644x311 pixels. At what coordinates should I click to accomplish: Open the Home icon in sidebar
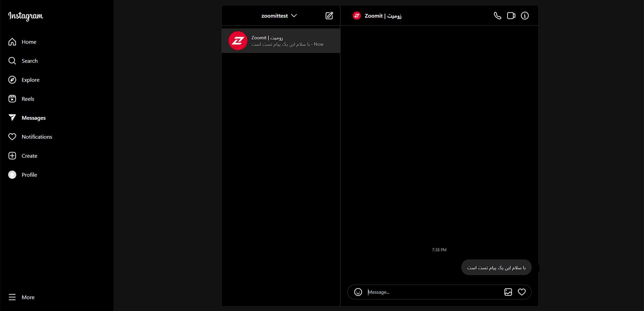12,42
